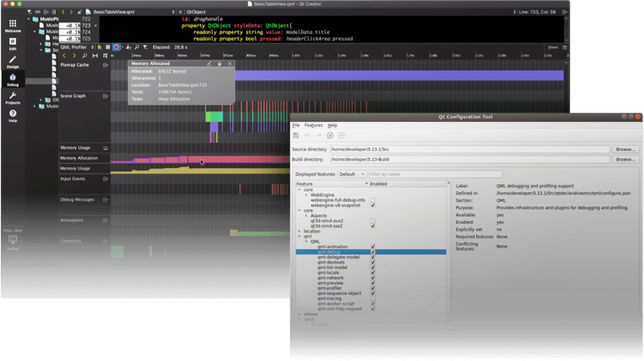Click the Filter by name field
This screenshot has height=361, width=644.
434,174
